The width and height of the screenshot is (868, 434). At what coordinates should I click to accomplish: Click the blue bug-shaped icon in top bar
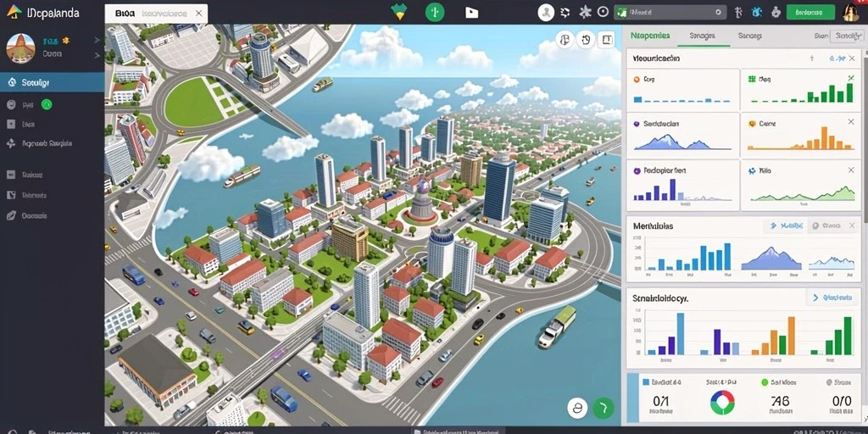757,12
